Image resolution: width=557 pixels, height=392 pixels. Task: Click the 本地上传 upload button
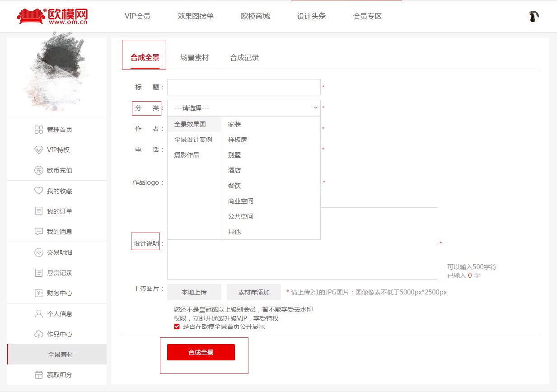pos(194,292)
